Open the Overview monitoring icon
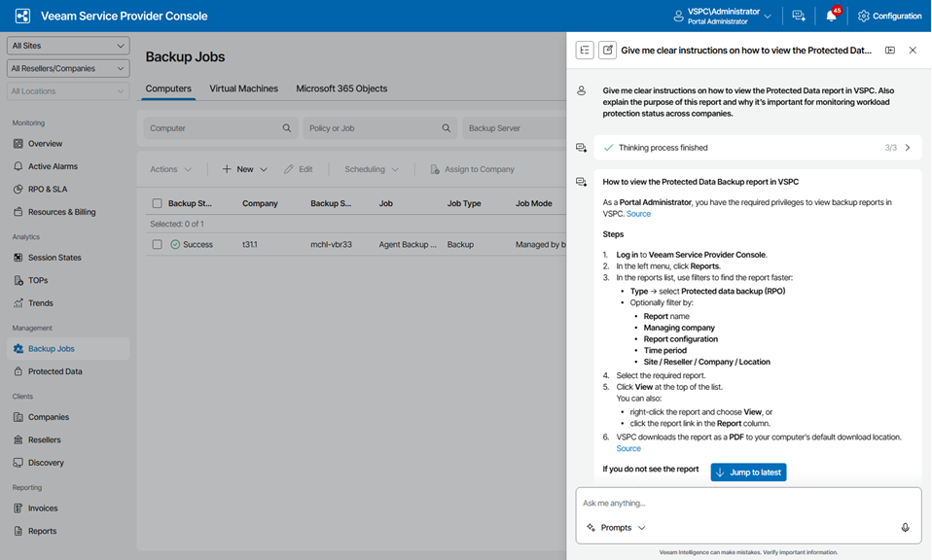932x560 pixels. (x=18, y=144)
